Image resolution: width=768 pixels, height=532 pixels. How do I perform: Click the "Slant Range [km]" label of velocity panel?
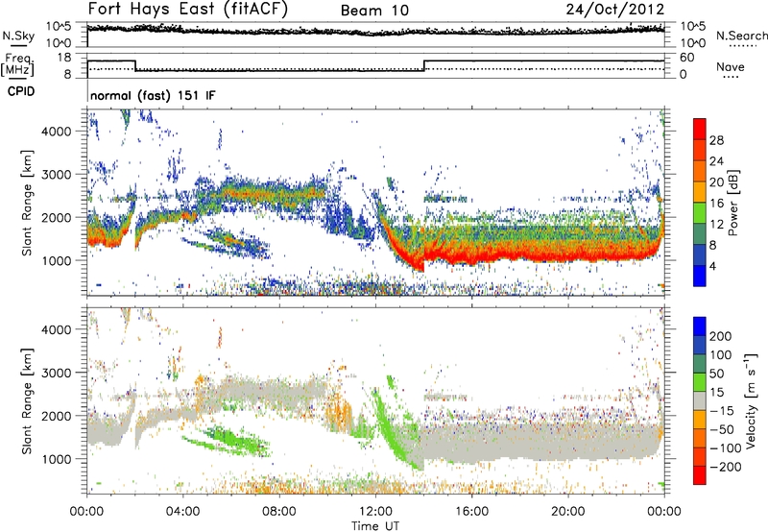[x=27, y=401]
